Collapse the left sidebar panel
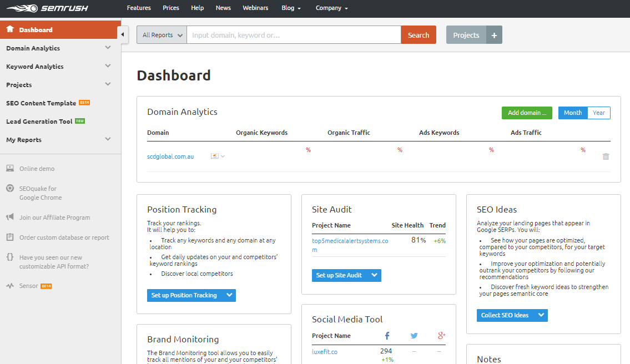Screen dimensions: 630x364 coord(123,34)
